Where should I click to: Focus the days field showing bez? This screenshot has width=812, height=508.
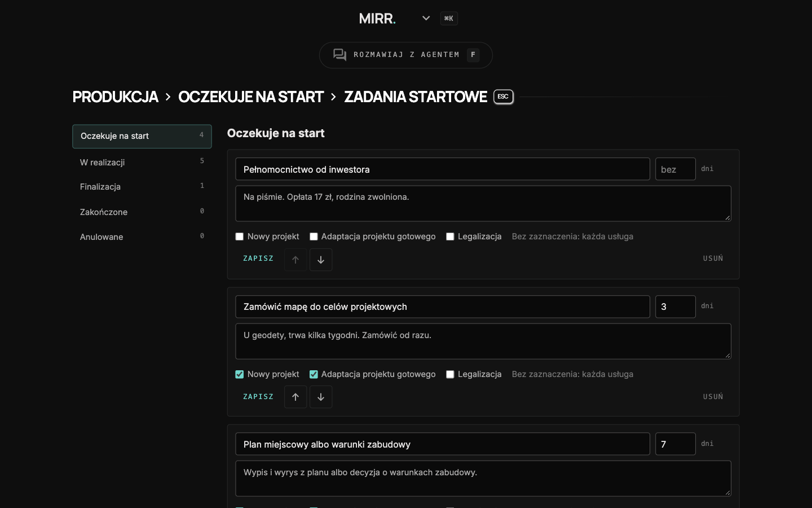[x=676, y=169]
